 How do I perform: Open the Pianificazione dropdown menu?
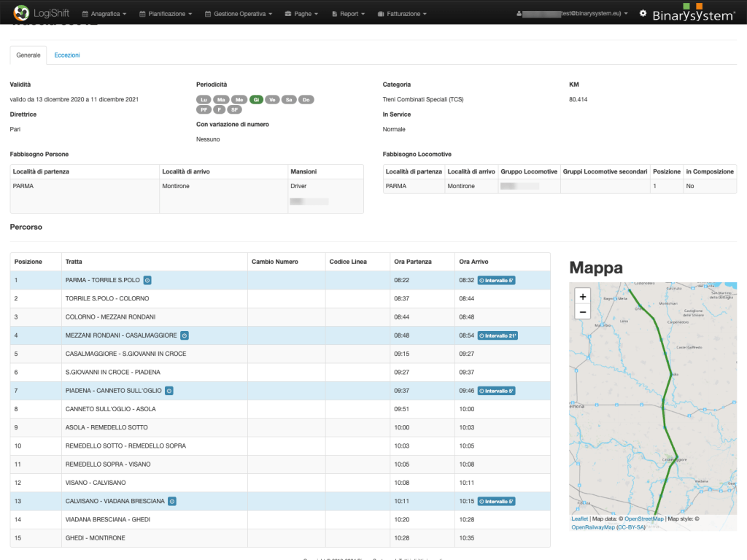pyautogui.click(x=166, y=14)
